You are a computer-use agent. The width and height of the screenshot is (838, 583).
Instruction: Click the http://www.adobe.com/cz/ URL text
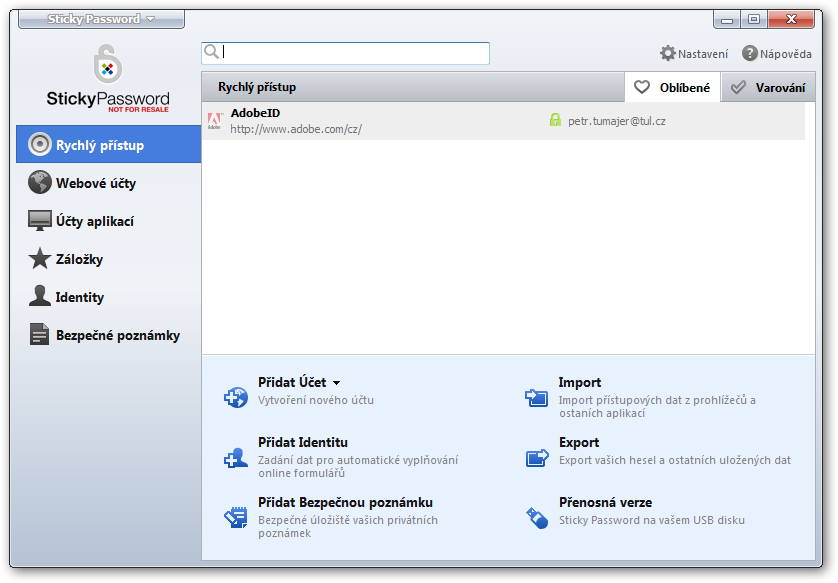(x=296, y=129)
